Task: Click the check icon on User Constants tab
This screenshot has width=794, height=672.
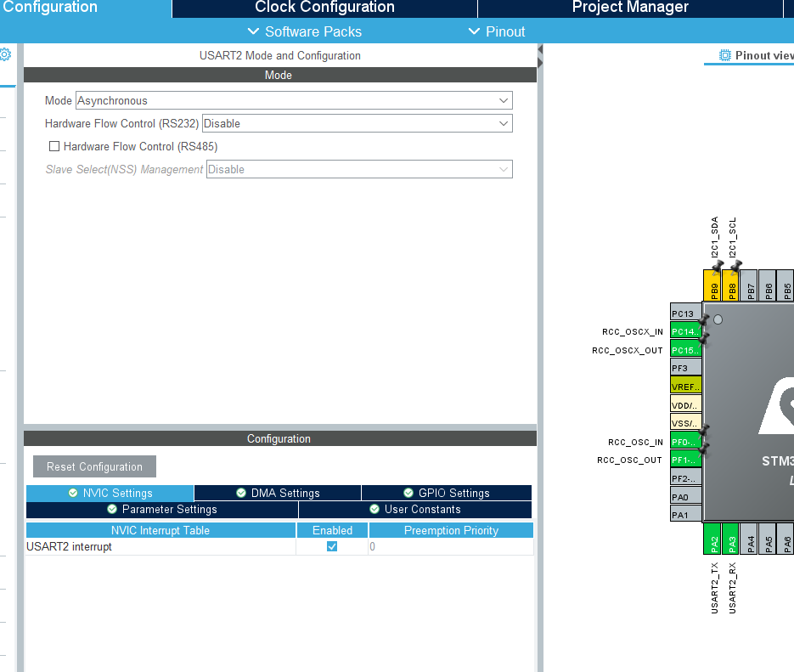Action: point(374,509)
